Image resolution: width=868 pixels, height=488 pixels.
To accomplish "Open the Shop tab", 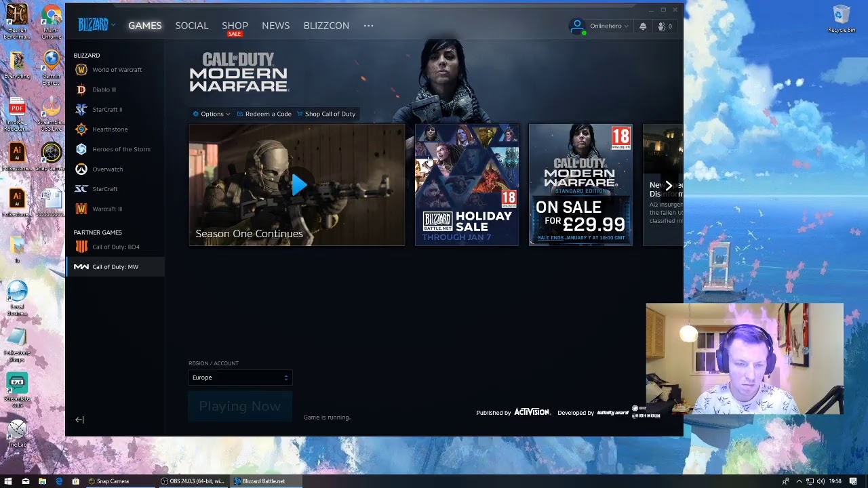I will pyautogui.click(x=235, y=26).
